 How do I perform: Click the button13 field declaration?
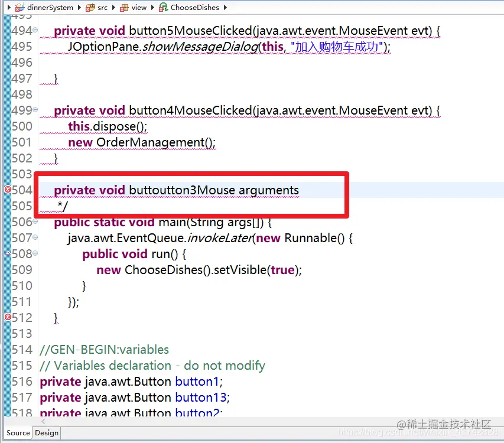point(135,398)
